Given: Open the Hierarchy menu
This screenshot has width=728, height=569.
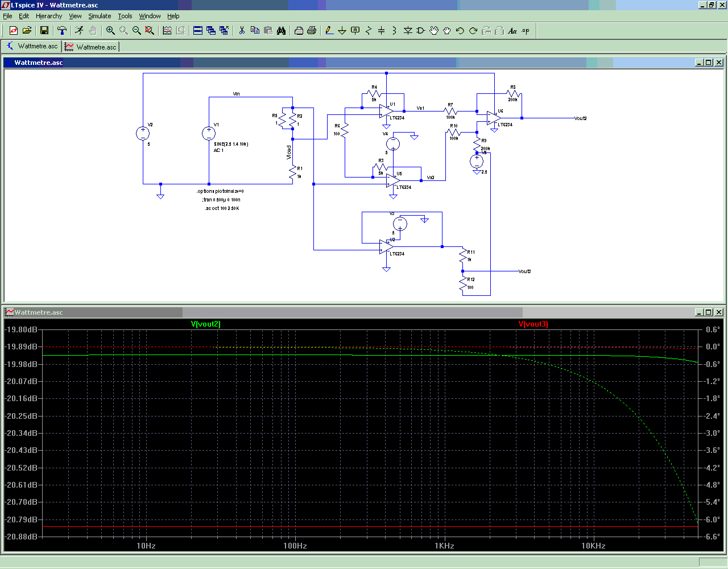Looking at the screenshot, I should (49, 16).
